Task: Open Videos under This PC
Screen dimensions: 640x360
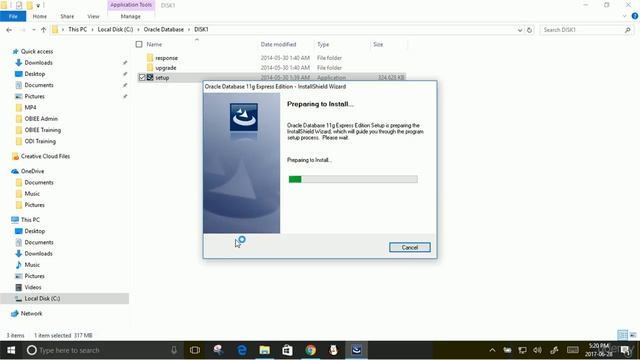Action: (33, 287)
